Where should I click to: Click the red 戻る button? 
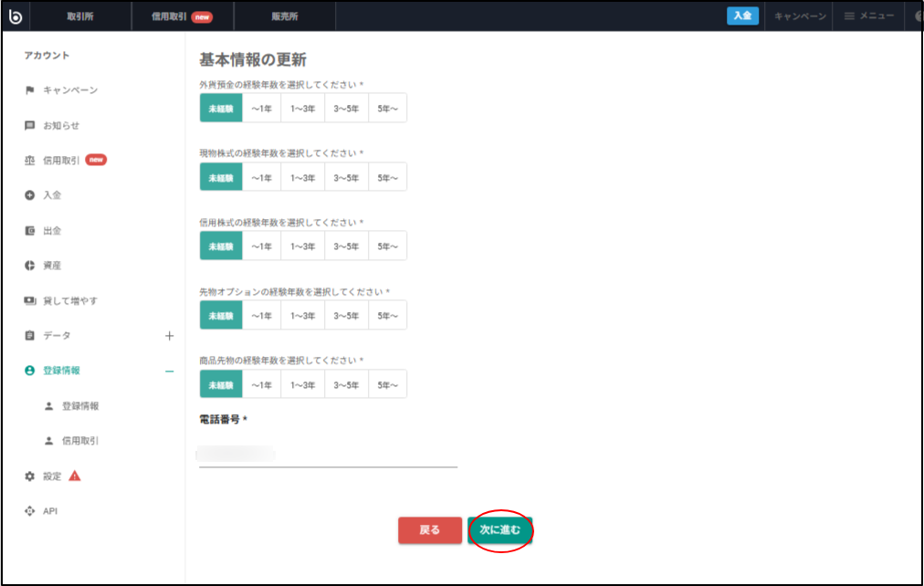click(x=430, y=530)
